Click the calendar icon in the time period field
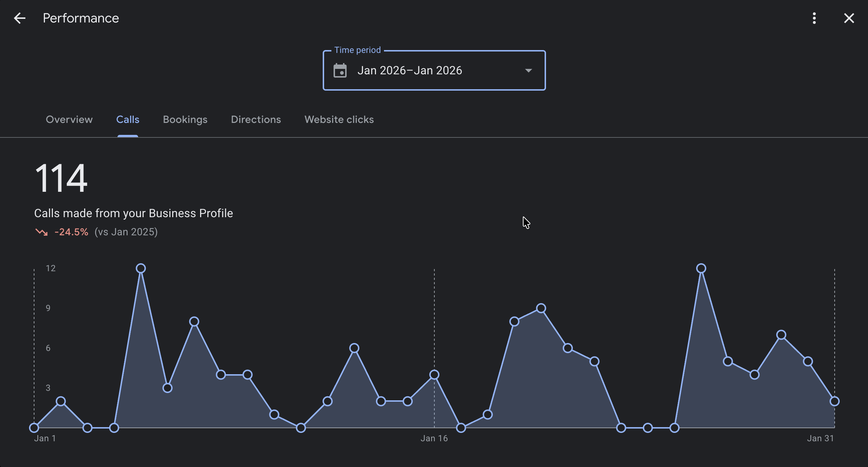Screen dimensions: 868x467 click(x=340, y=70)
